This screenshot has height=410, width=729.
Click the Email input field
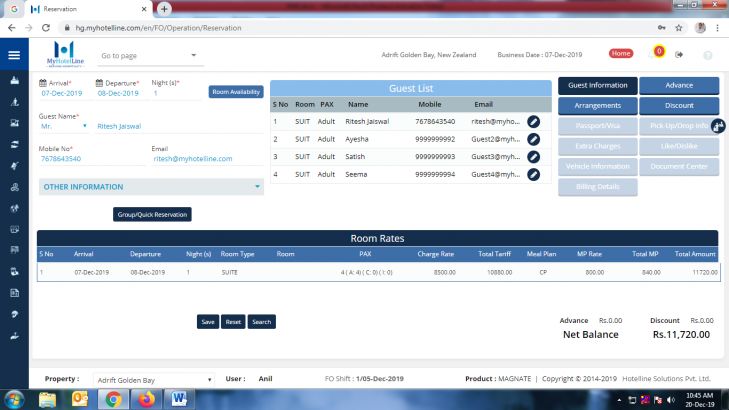(x=205, y=158)
